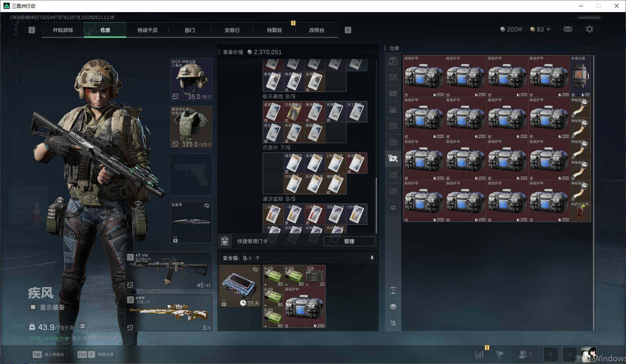Click the 进入特勤处 button
This screenshot has width=626, height=364.
pos(49,355)
